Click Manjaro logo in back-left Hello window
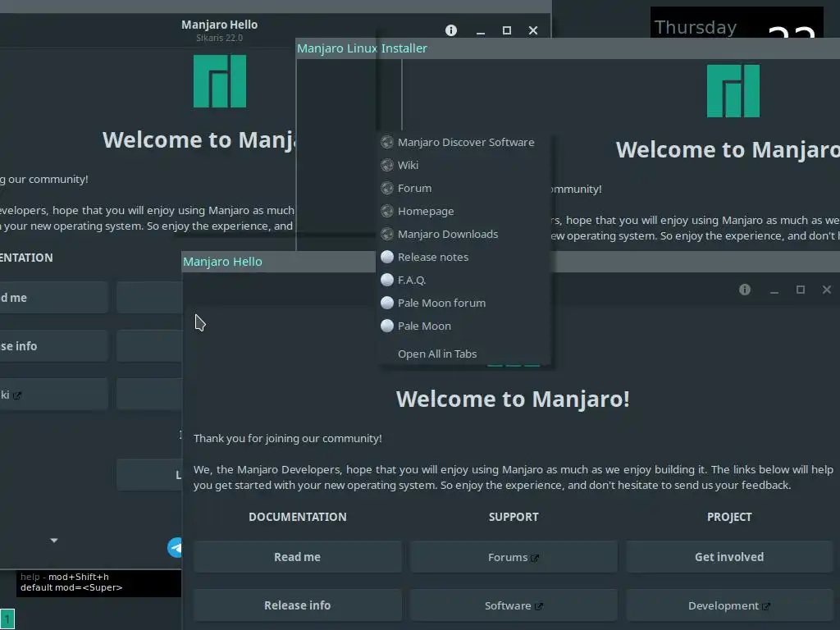 point(220,81)
